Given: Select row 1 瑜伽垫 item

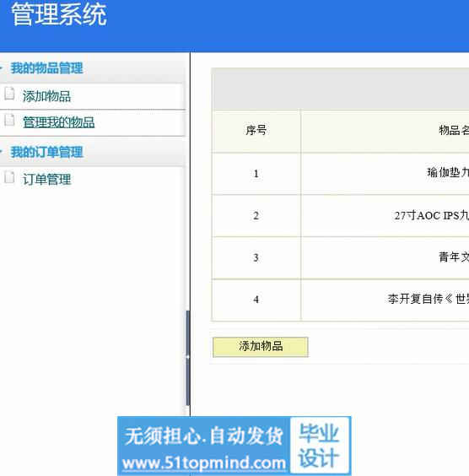Looking at the screenshot, I should click(448, 173).
